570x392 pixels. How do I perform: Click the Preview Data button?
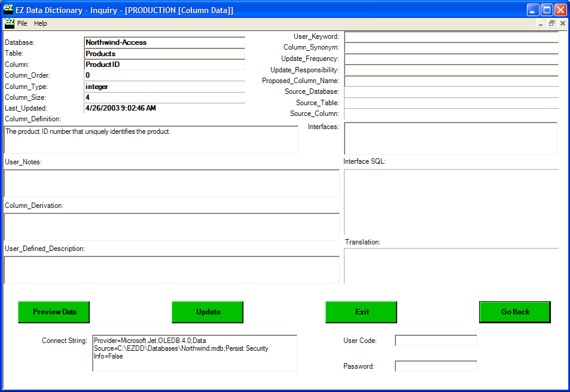[54, 312]
